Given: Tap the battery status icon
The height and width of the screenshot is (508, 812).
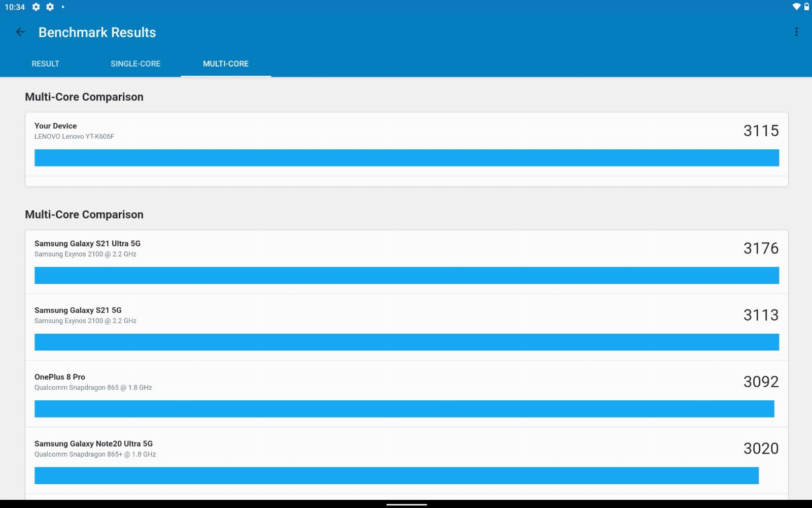Looking at the screenshot, I should [x=806, y=7].
